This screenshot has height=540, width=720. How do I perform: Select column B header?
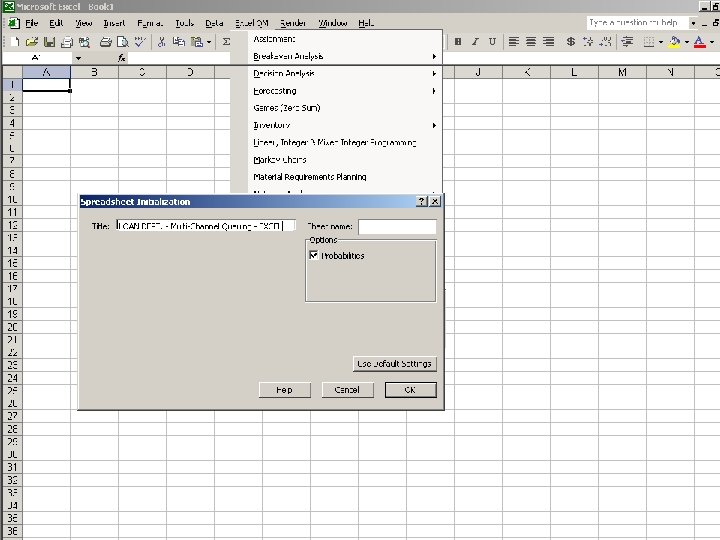coord(94,72)
